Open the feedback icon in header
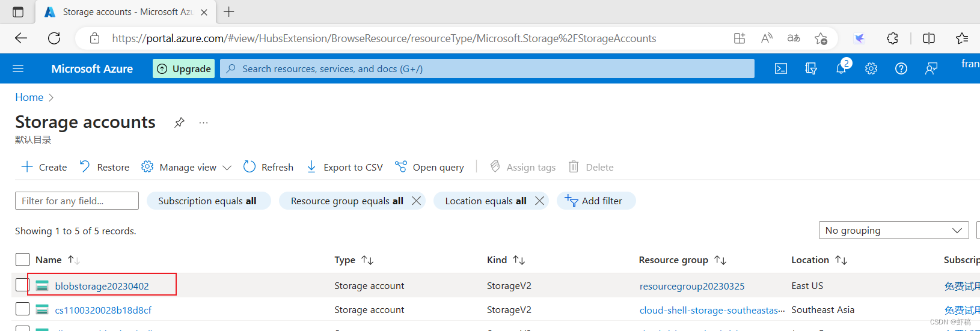The width and height of the screenshot is (980, 331). [x=931, y=68]
